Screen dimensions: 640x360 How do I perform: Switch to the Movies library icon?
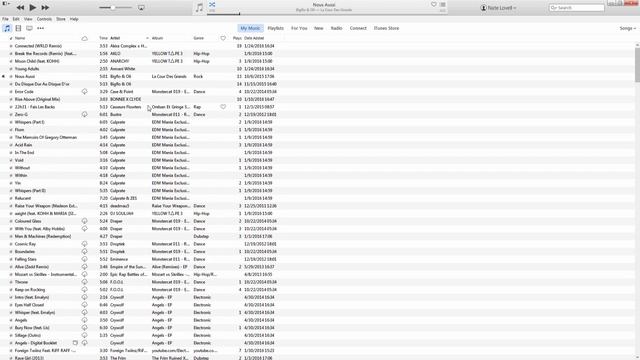click(18, 28)
